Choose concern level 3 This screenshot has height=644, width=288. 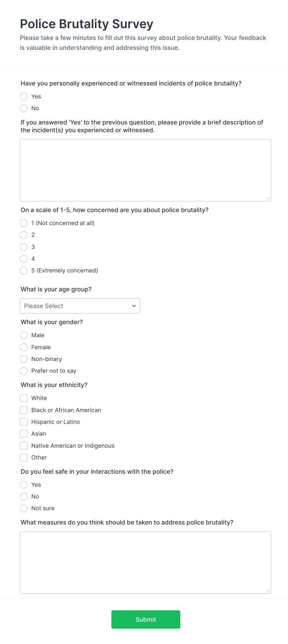click(24, 247)
